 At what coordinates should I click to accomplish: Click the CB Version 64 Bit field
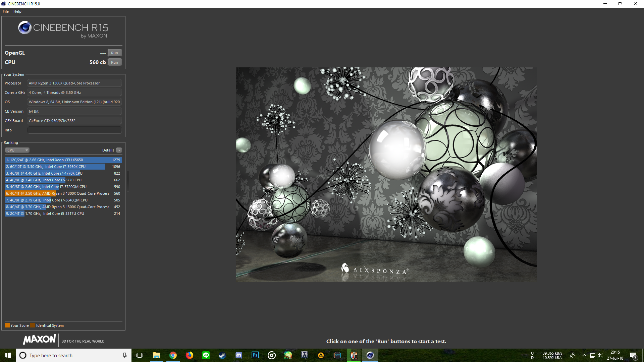[x=74, y=111]
